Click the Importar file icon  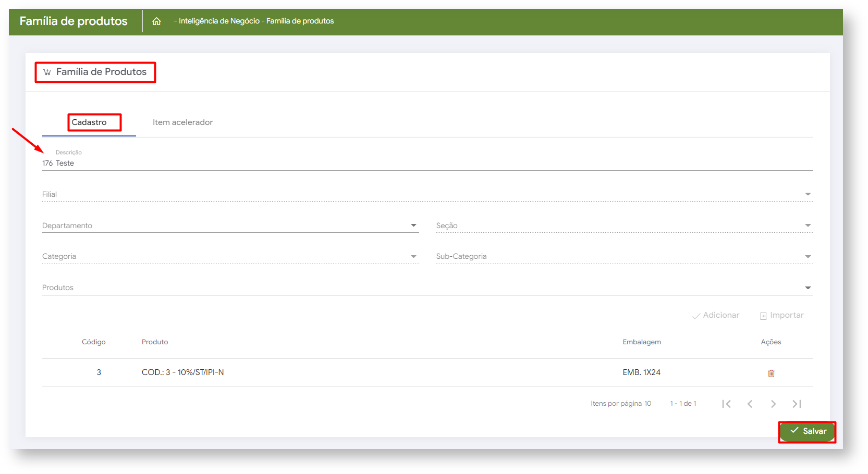tap(763, 316)
